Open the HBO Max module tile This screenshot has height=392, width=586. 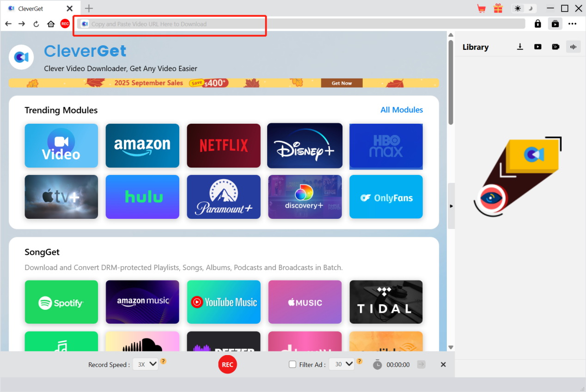point(386,146)
